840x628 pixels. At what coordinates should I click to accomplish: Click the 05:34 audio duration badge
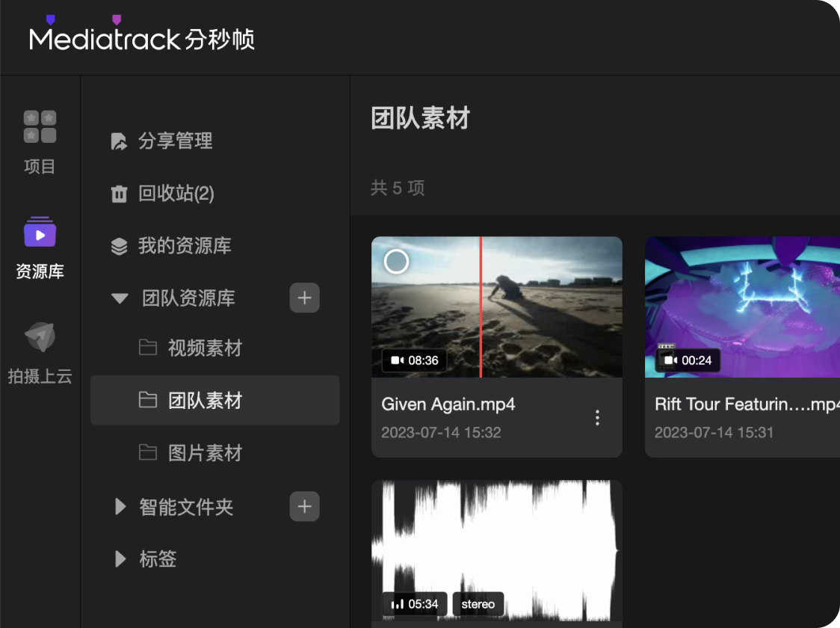pyautogui.click(x=415, y=604)
